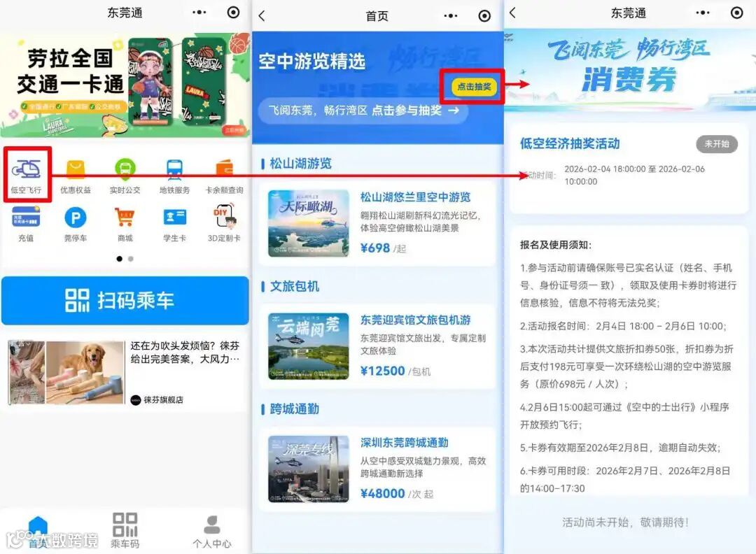Tap the 报名及使用须知 heading
Image resolution: width=756 pixels, height=554 pixels.
click(x=555, y=245)
